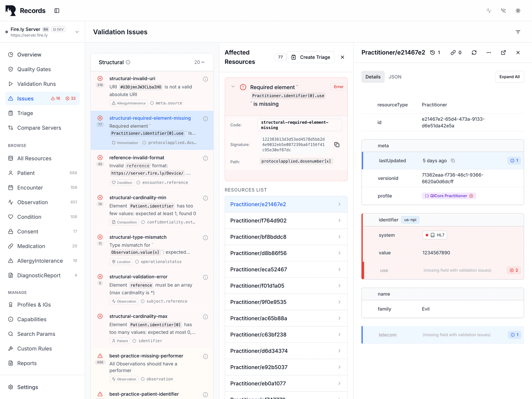This screenshot has width=532, height=399.
Task: Click the offline connection status icon
Action: point(503,11)
